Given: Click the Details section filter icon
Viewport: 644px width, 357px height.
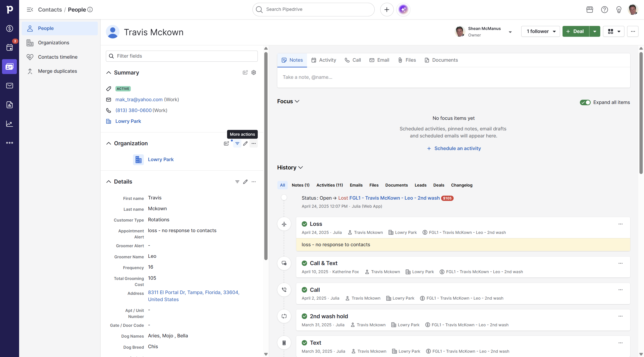Looking at the screenshot, I should click(x=237, y=182).
